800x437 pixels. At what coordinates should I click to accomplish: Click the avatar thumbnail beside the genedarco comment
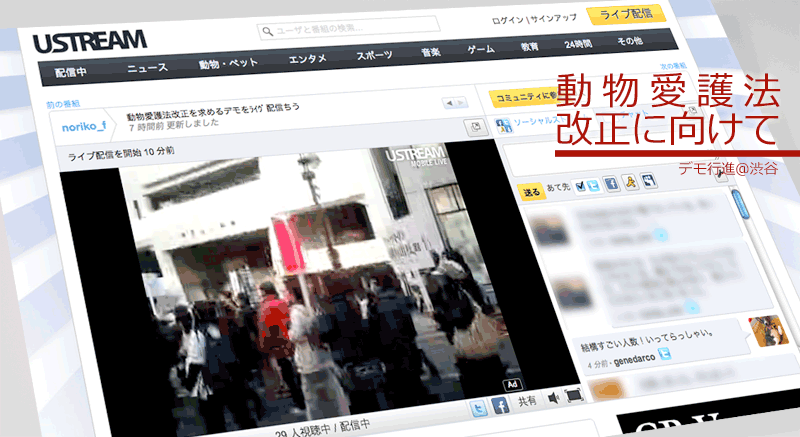[769, 331]
